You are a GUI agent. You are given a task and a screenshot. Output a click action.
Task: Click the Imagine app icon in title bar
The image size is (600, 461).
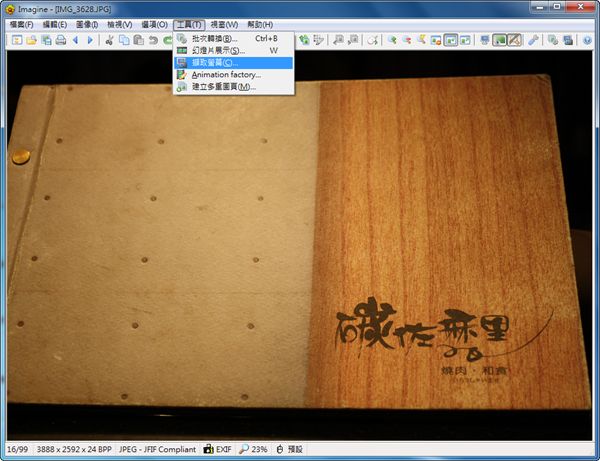point(10,9)
